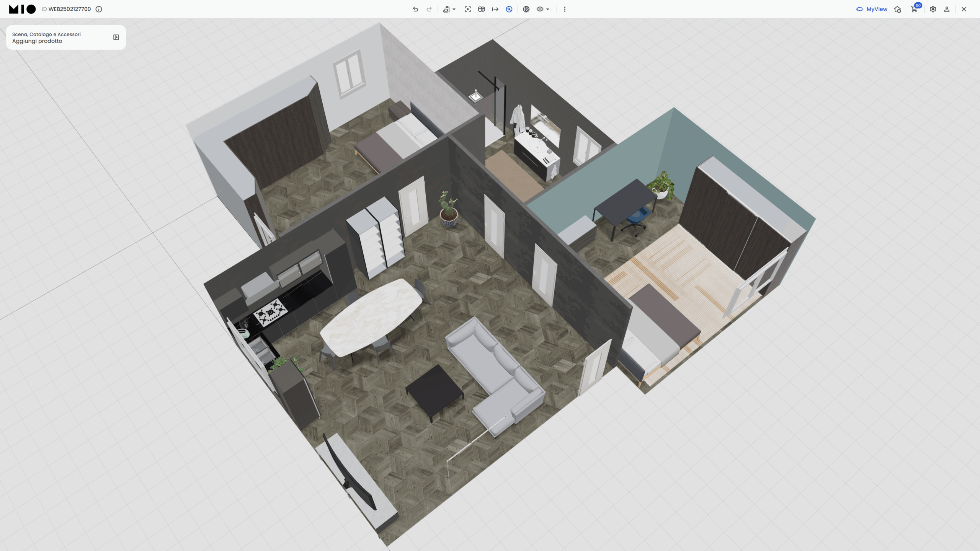The image size is (980, 551).
Task: Click the center view focus icon
Action: point(468,9)
